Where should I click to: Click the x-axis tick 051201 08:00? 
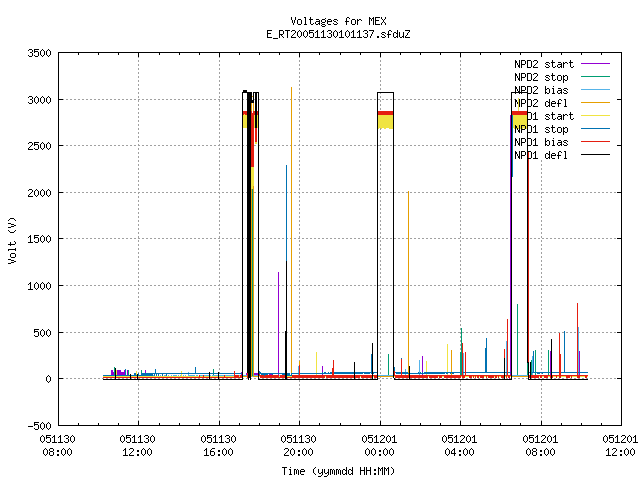point(540,446)
